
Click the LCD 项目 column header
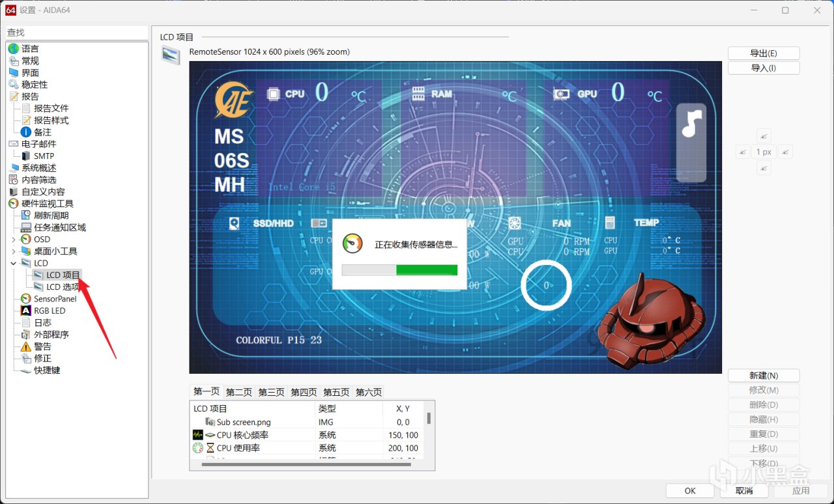(x=253, y=409)
